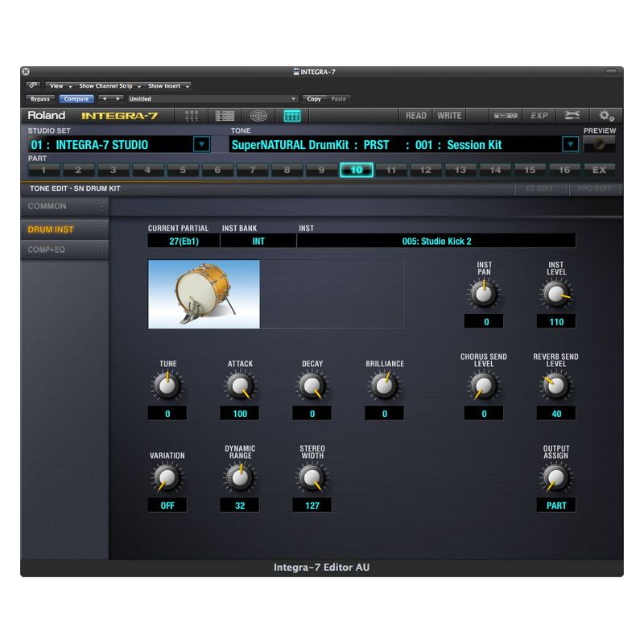
Task: Select part 12
Action: tap(426, 170)
